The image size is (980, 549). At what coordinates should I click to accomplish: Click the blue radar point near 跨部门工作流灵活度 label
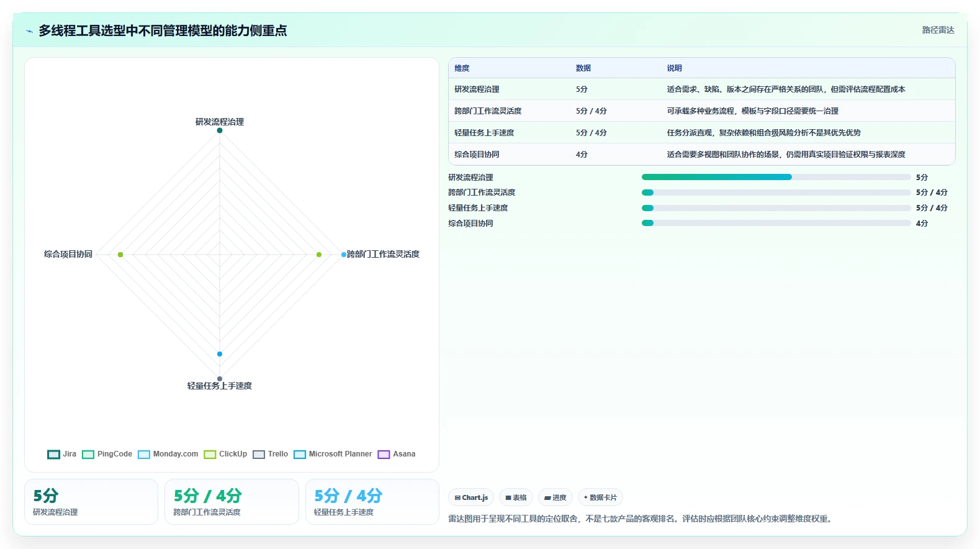click(x=344, y=255)
